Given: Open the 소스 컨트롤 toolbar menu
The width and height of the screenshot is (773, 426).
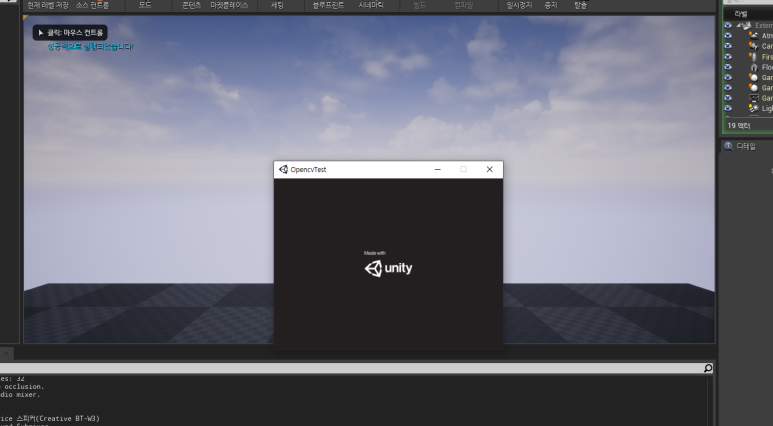Looking at the screenshot, I should (x=92, y=5).
